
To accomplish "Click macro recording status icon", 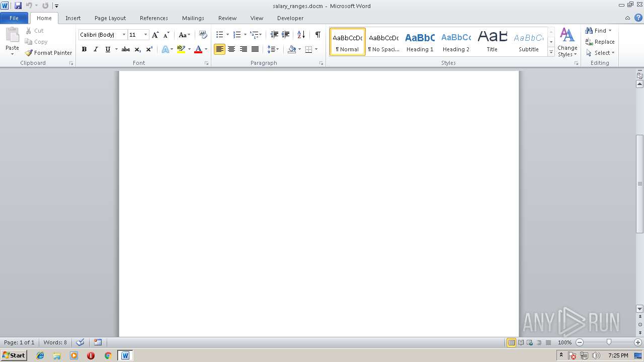I will click(98, 342).
